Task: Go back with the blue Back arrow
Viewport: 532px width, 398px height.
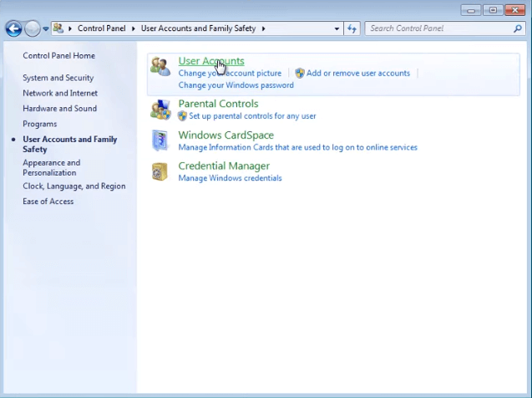Action: click(13, 28)
